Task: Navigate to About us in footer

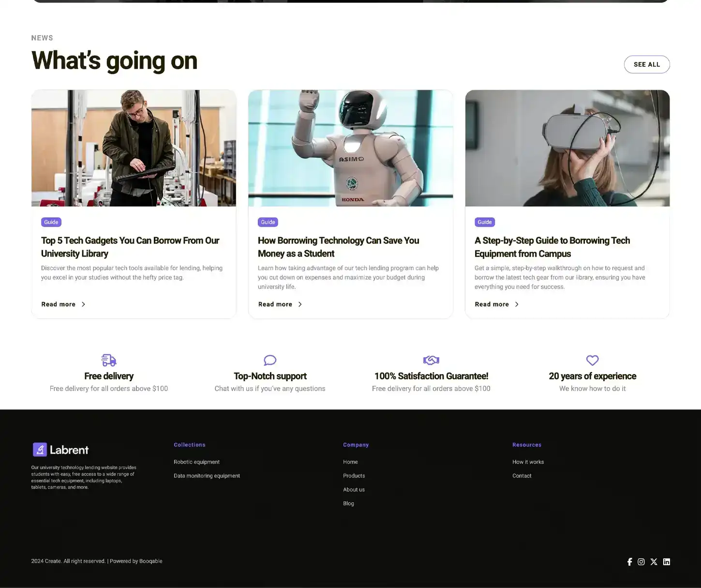Action: (x=354, y=490)
